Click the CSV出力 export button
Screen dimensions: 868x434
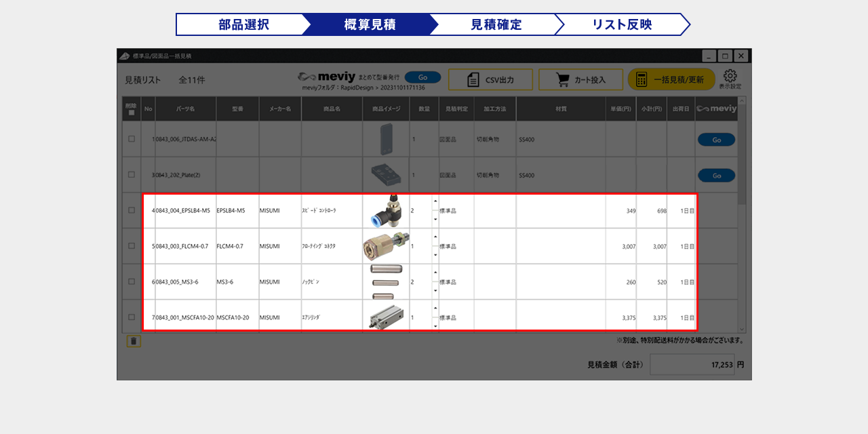coord(490,79)
